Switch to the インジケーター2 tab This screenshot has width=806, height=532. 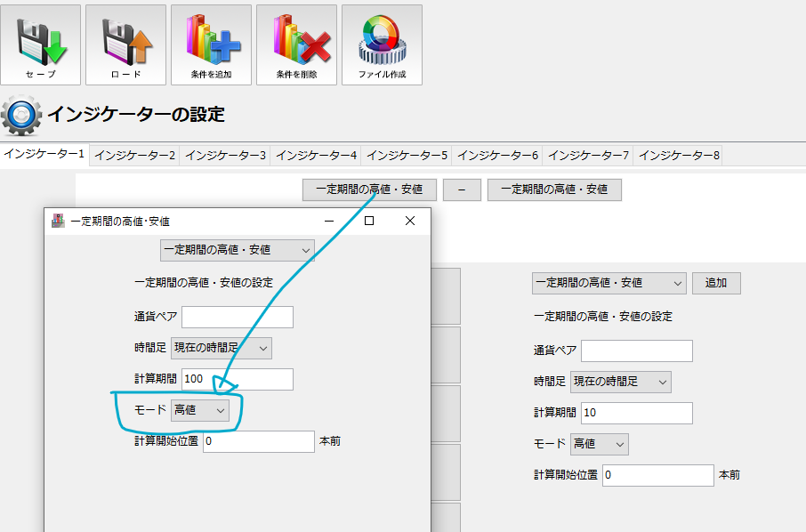click(x=135, y=155)
